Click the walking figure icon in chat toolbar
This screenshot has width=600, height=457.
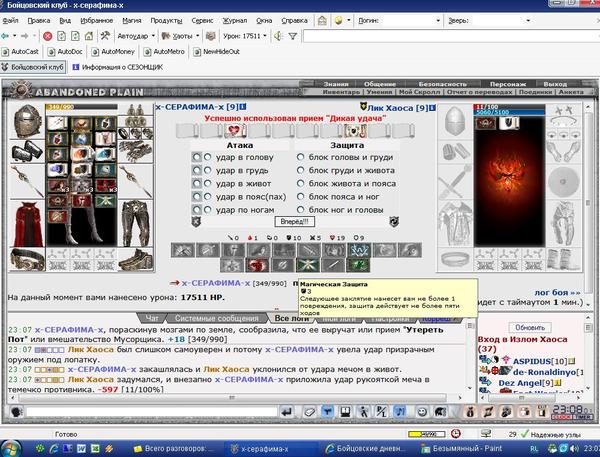(364, 412)
